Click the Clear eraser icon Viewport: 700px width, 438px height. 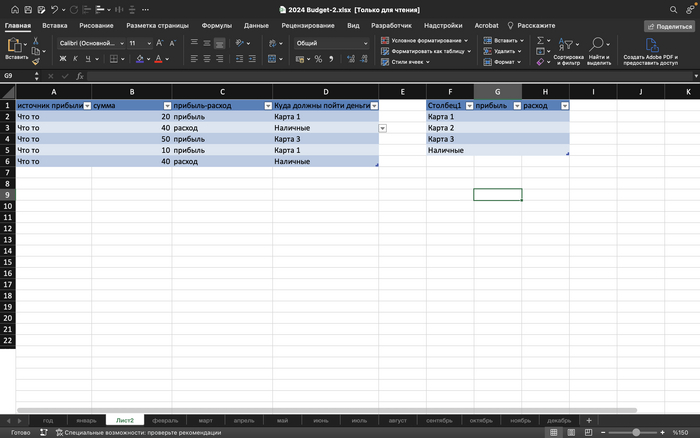click(540, 62)
